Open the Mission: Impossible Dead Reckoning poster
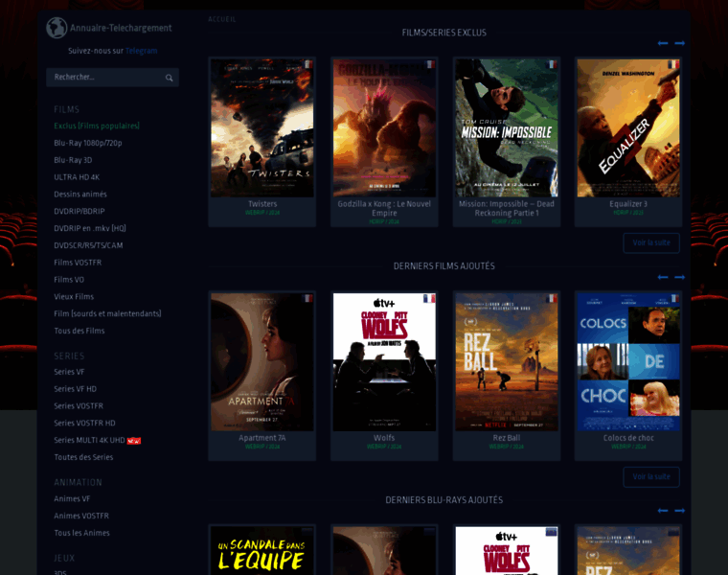This screenshot has width=728, height=575. pyautogui.click(x=507, y=128)
